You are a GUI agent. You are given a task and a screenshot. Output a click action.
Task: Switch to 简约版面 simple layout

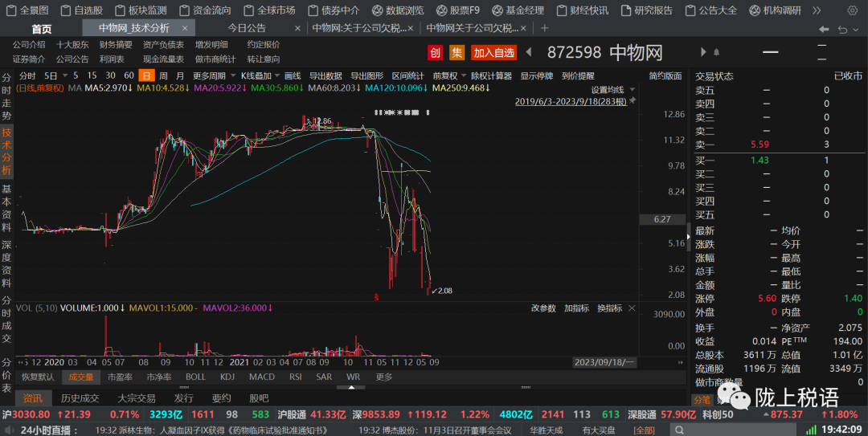[x=665, y=75]
